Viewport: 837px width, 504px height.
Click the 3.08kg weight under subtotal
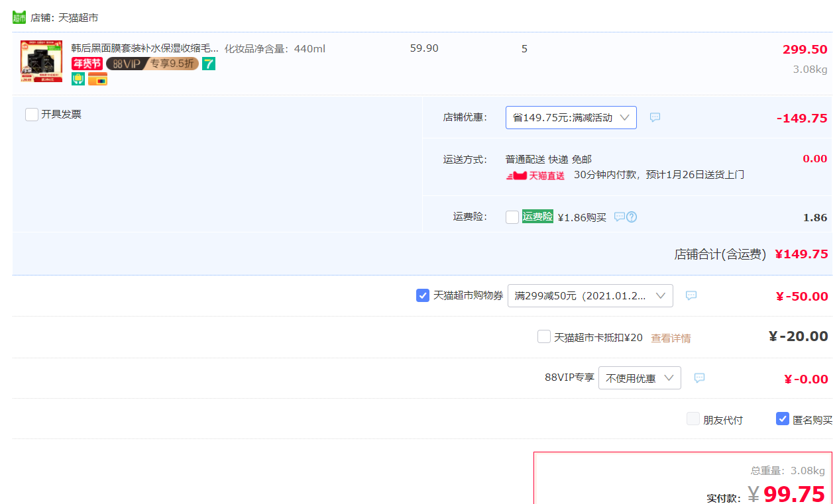[810, 69]
